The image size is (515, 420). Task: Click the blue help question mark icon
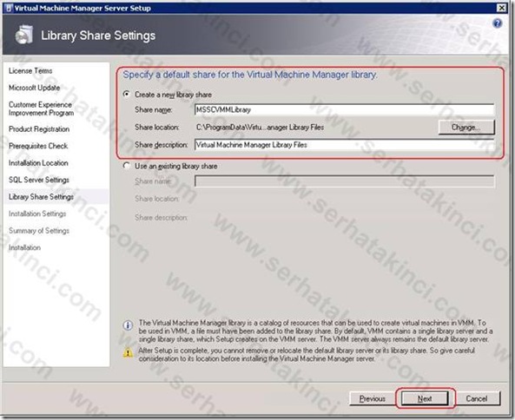[498, 23]
